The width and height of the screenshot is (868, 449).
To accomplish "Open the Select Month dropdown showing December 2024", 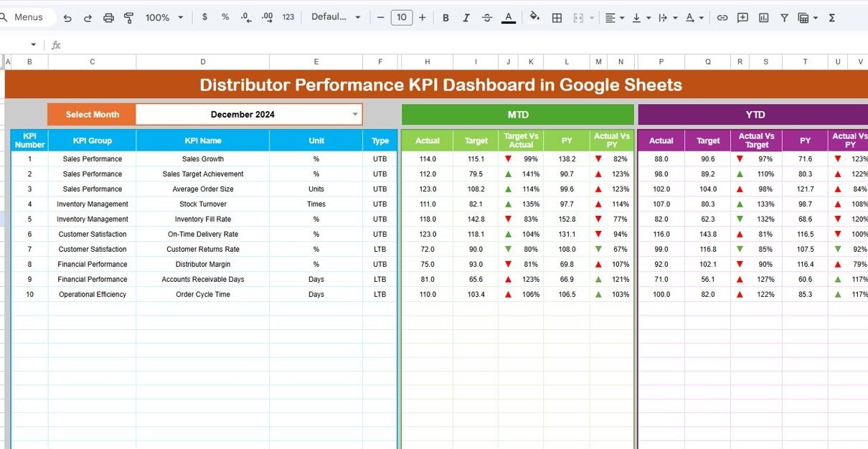I will point(354,114).
